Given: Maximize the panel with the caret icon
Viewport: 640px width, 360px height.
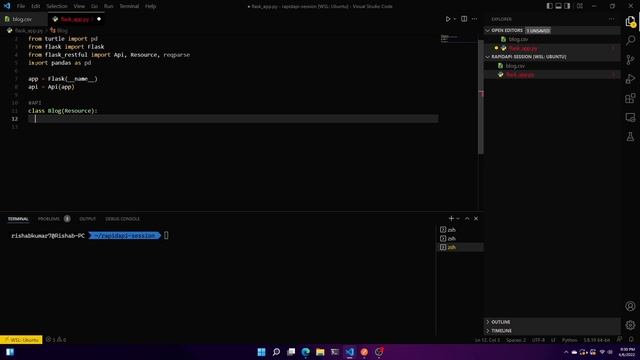Looking at the screenshot, I should (467, 218).
